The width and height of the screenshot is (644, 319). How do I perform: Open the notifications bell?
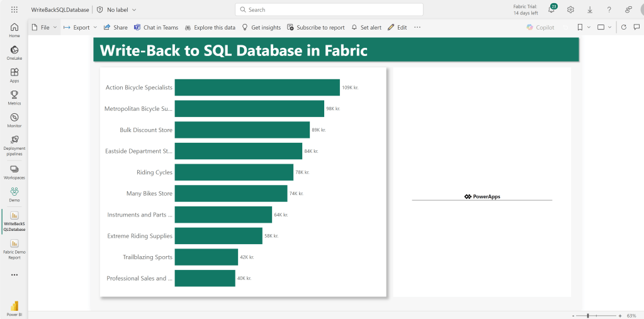(x=551, y=9)
